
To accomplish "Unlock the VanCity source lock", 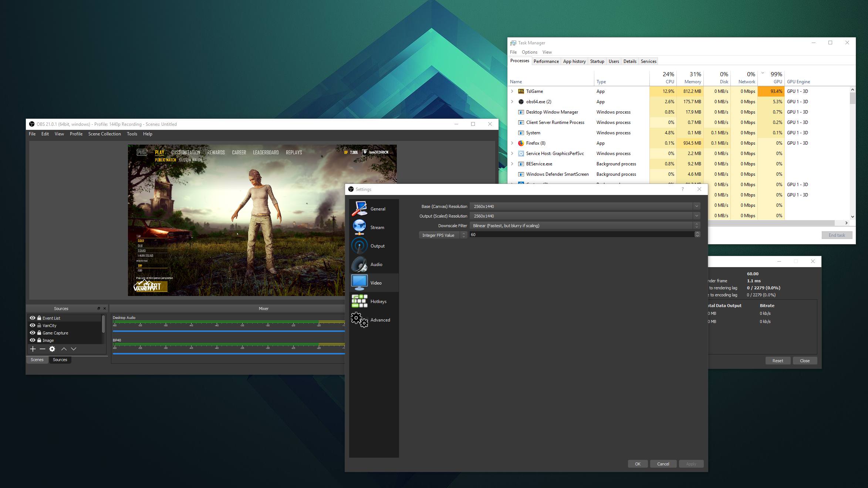I will [39, 325].
